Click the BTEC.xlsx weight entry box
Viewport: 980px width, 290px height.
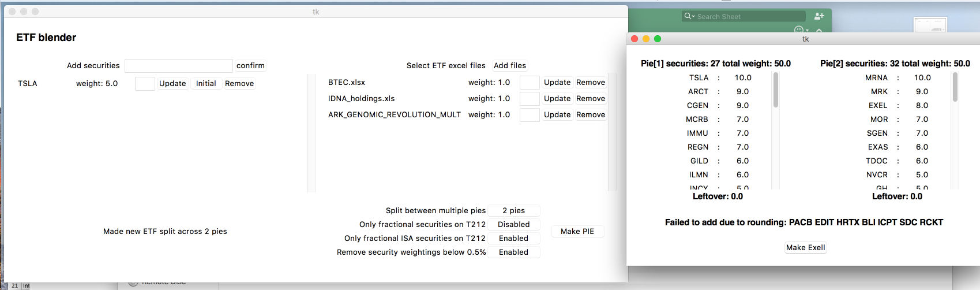pyautogui.click(x=530, y=82)
